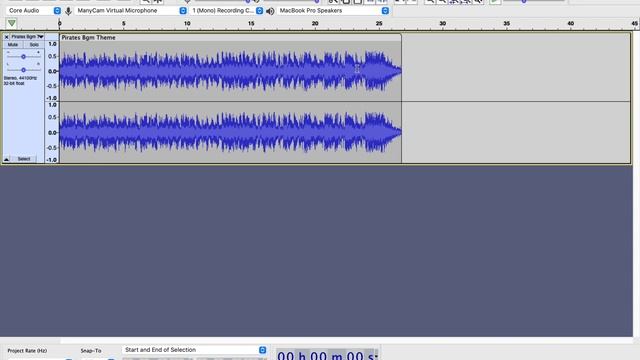Click the timeline ruler at 30 seconds

[x=442, y=24]
